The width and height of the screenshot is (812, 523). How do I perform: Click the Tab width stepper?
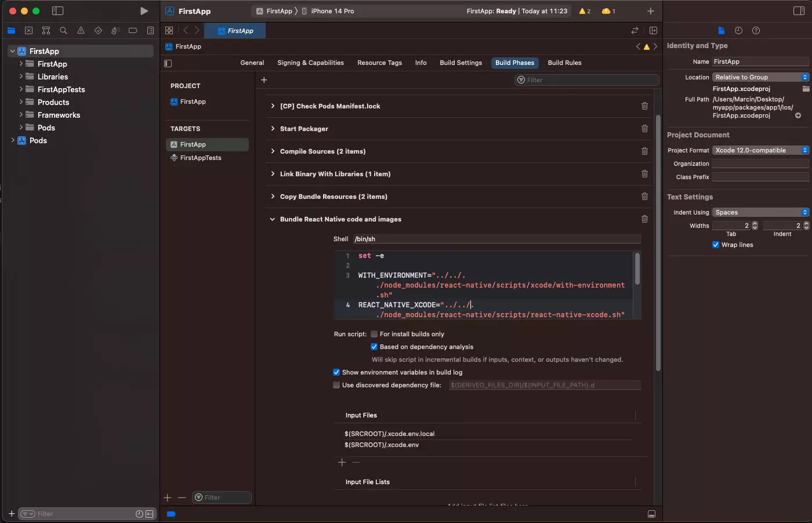[755, 226]
